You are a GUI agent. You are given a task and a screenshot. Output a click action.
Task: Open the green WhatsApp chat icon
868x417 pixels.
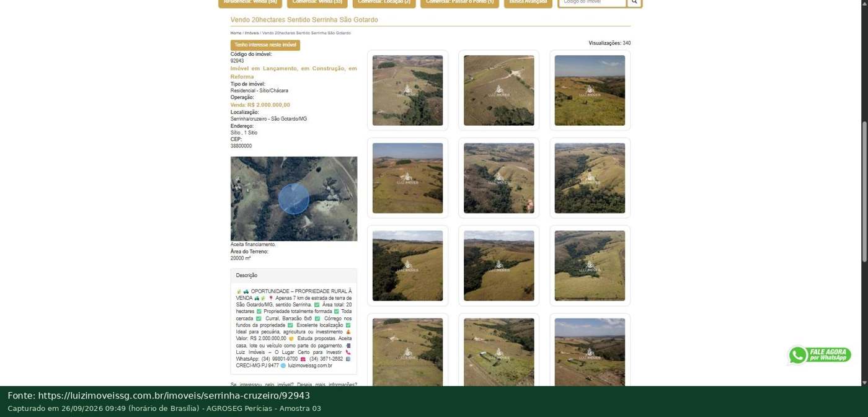click(798, 355)
